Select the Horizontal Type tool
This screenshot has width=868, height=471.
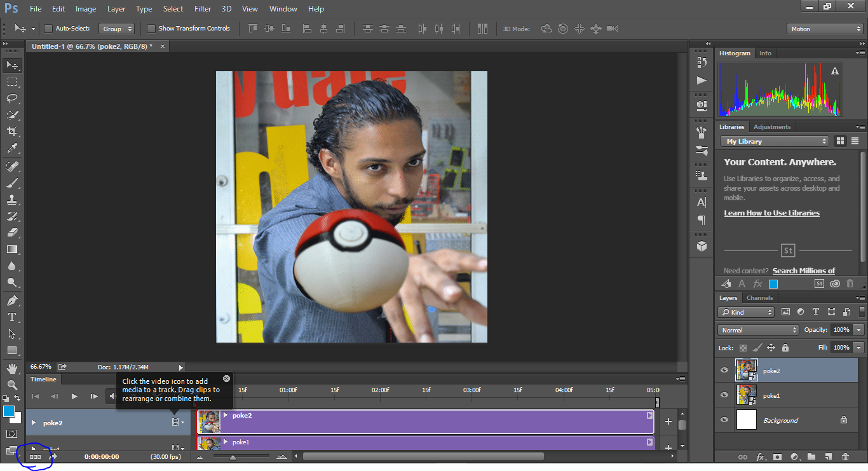(12, 317)
